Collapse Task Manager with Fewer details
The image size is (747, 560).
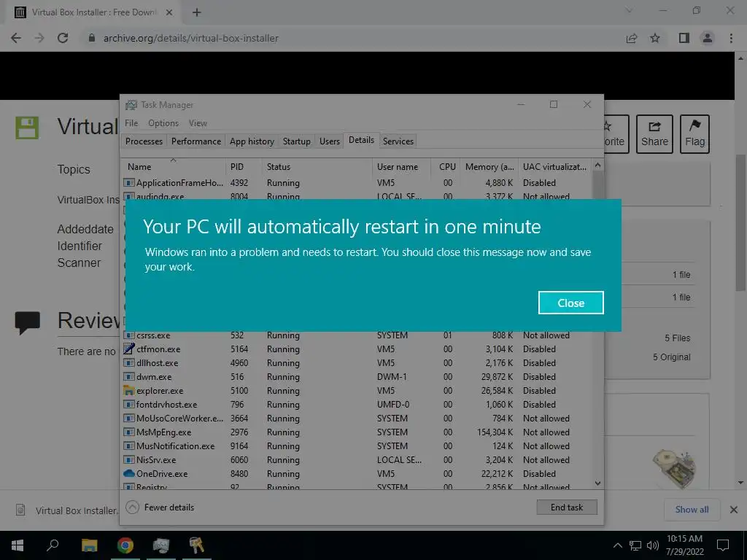[160, 507]
